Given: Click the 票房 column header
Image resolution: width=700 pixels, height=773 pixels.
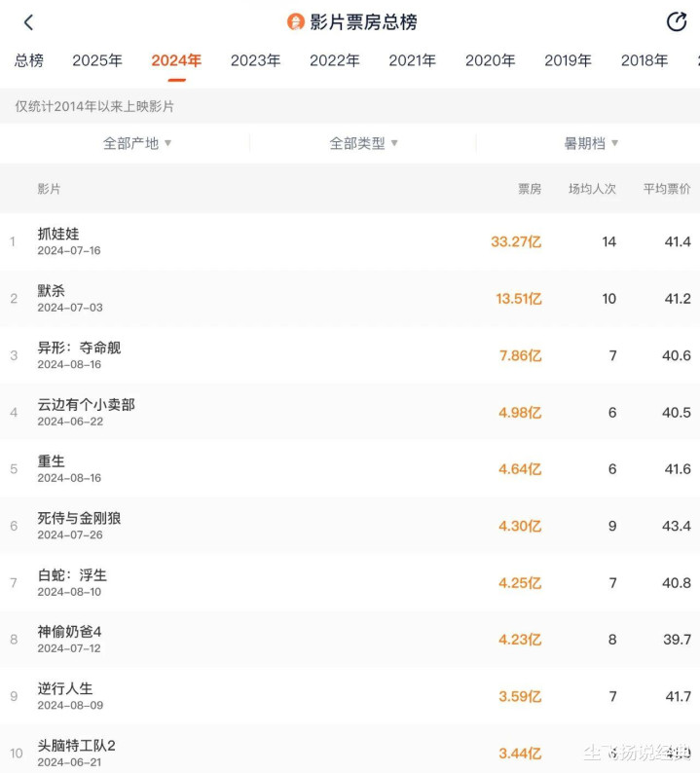Looking at the screenshot, I should coord(530,189).
